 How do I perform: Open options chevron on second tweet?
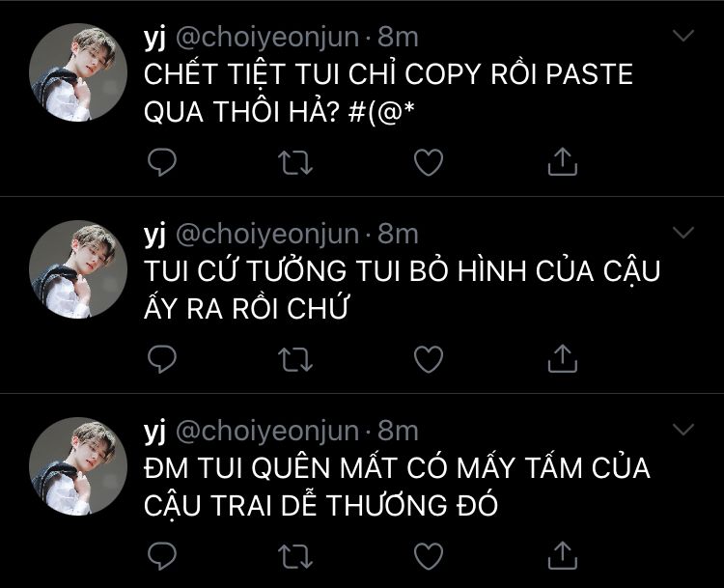pyautogui.click(x=683, y=233)
